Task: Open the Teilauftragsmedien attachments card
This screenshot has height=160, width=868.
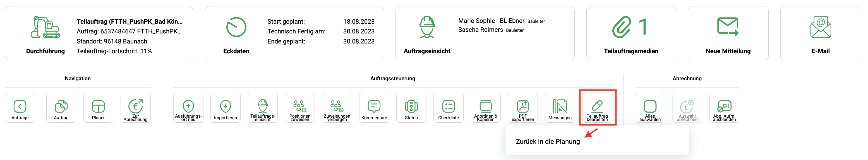Action: (x=631, y=33)
